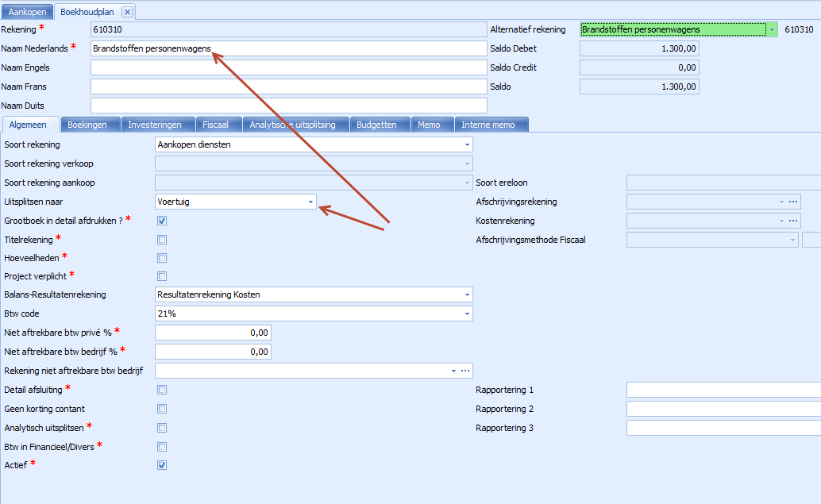The height and width of the screenshot is (504, 821).
Task: Tick the Analytisch uitsplitsen checkbox
Action: (x=162, y=428)
